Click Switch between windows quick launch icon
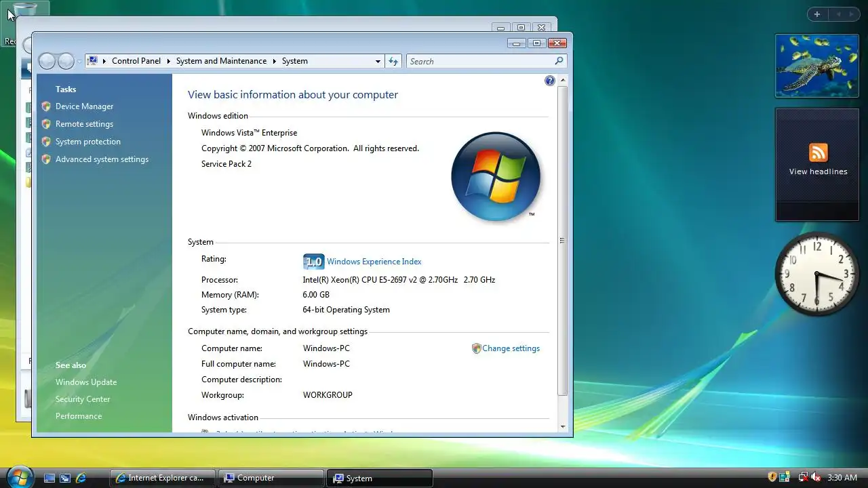Image resolution: width=868 pixels, height=488 pixels. (x=65, y=478)
